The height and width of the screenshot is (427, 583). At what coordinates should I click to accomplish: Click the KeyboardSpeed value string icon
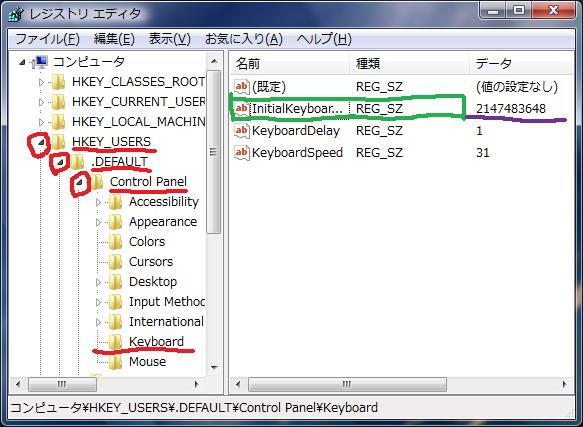point(242,152)
